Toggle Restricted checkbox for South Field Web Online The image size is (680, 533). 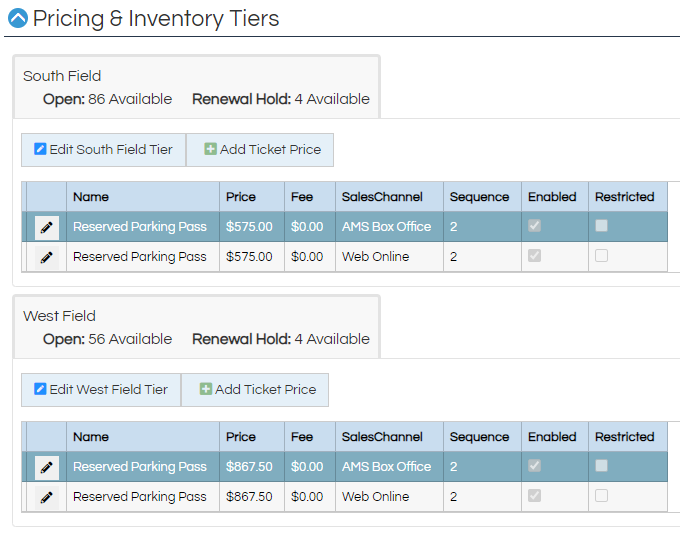(601, 256)
